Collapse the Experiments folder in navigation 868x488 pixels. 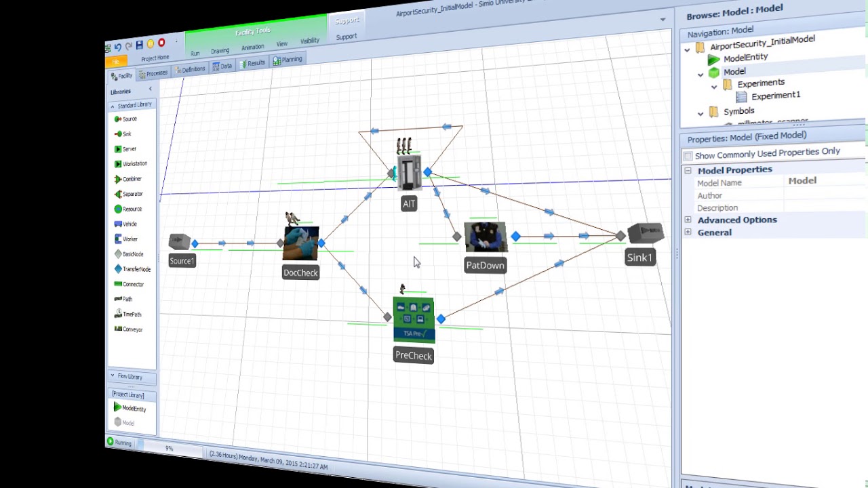[714, 86]
